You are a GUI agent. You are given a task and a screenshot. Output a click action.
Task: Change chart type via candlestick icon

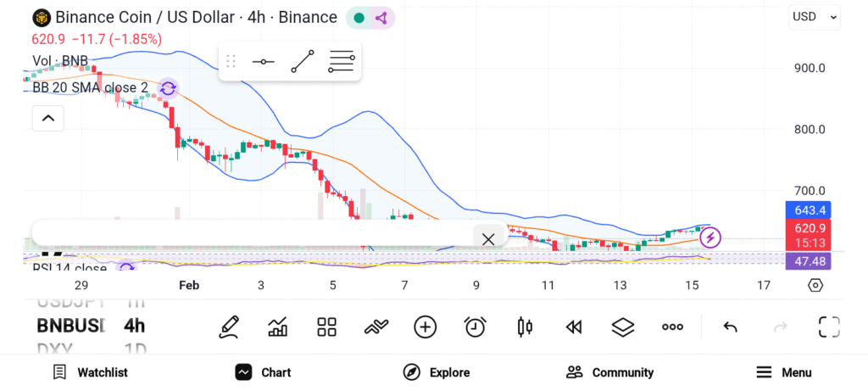(x=524, y=327)
